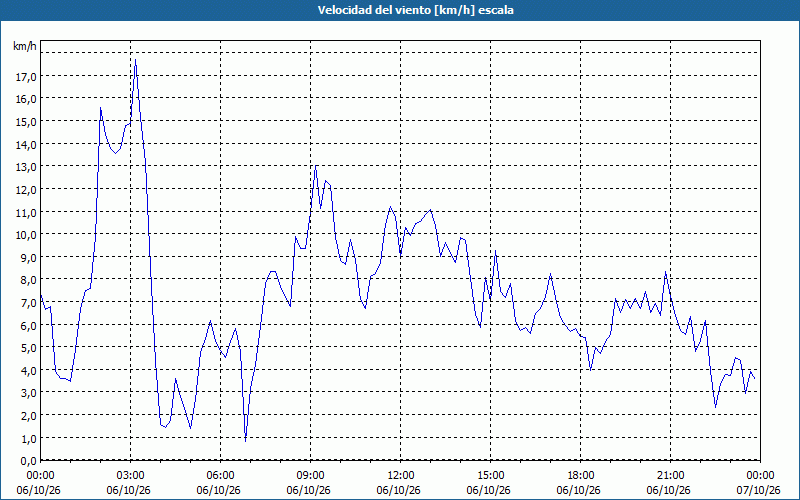The height and width of the screenshot is (500, 800).
Task: Click the 11,0 y-axis label
Action: (x=26, y=213)
